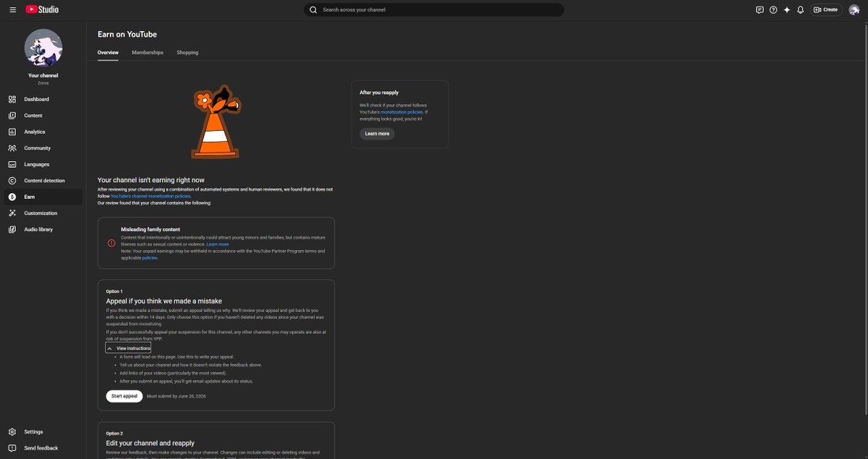Click the YouTube Studio logo
Image resolution: width=868 pixels, height=459 pixels.
coord(42,9)
